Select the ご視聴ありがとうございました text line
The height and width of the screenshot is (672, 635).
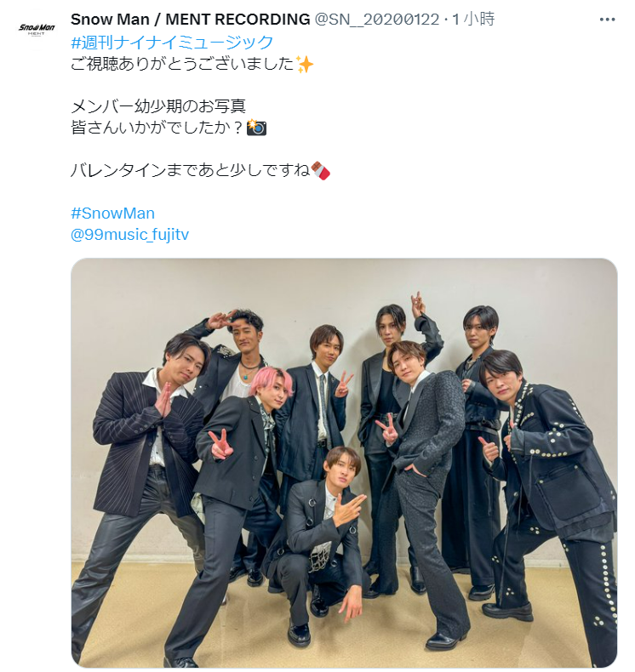click(x=183, y=64)
